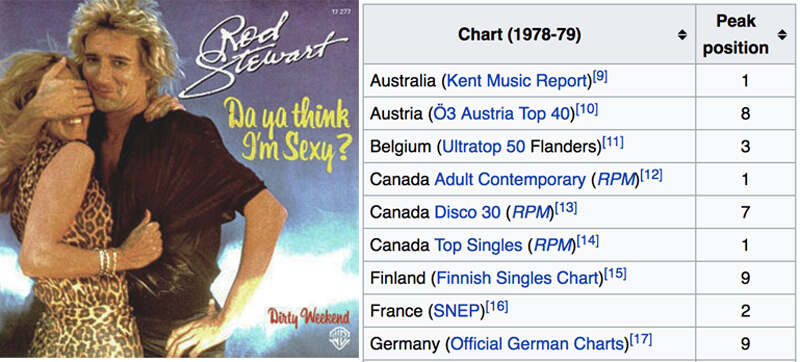Jump to citation reference 12

click(x=651, y=176)
